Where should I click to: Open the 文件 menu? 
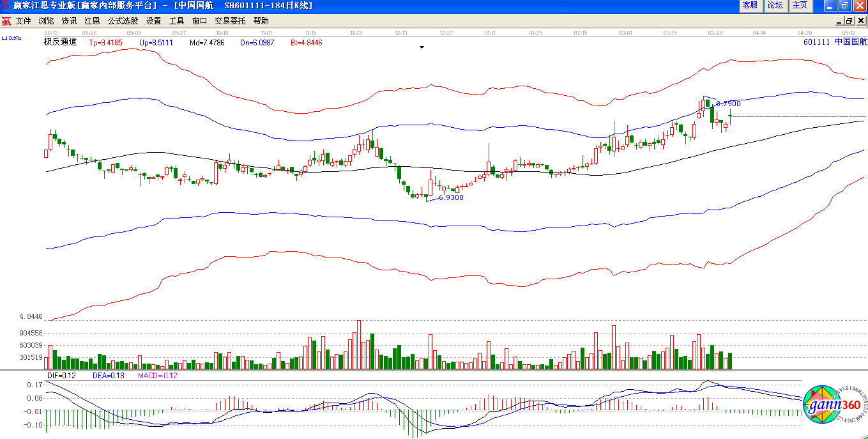(x=24, y=21)
